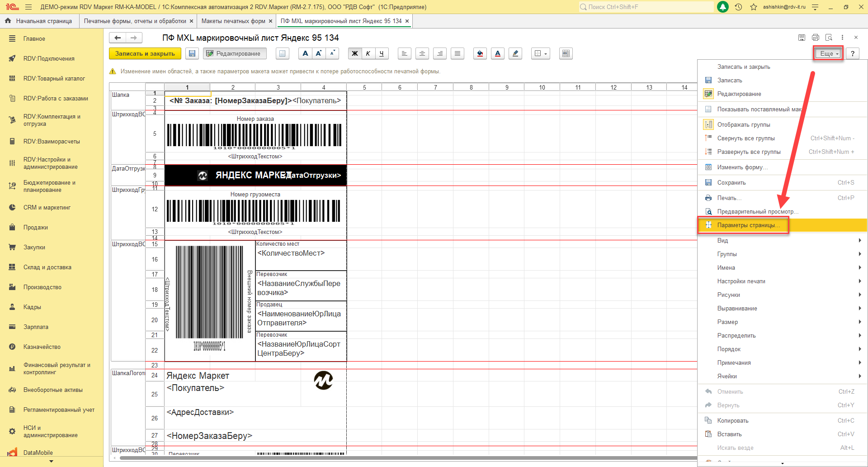Click the Записать и закрыть button
868x467 pixels.
pos(145,53)
